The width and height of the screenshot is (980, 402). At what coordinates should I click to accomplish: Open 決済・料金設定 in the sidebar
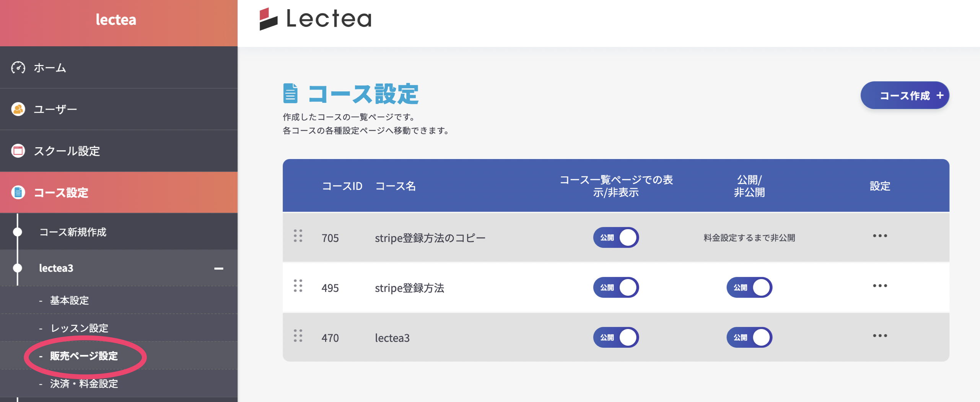84,384
